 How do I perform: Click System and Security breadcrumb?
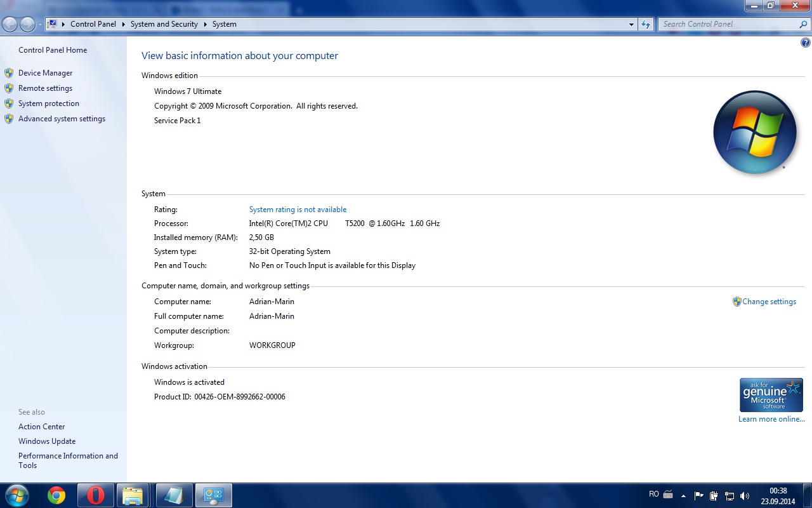[164, 24]
